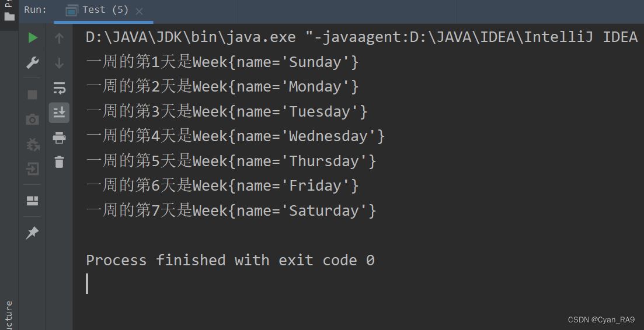Click the Stop process square icon
The image size is (644, 330).
pyautogui.click(x=33, y=94)
